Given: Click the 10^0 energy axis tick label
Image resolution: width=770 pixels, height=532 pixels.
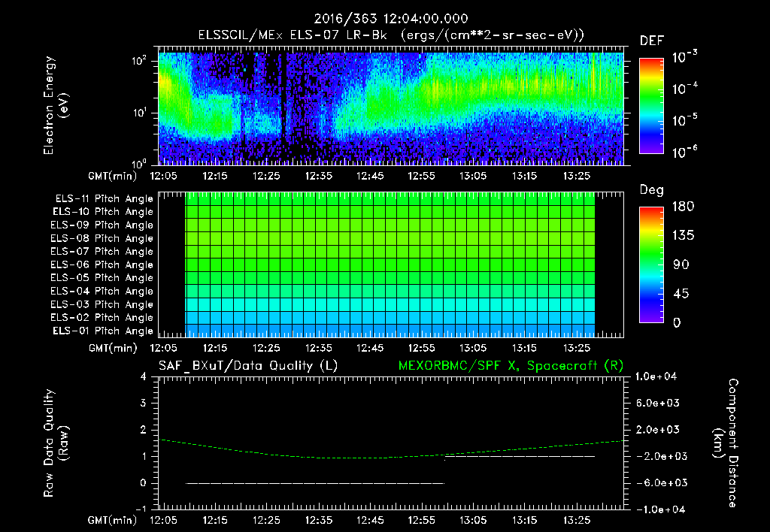Looking at the screenshot, I should coord(139,163).
